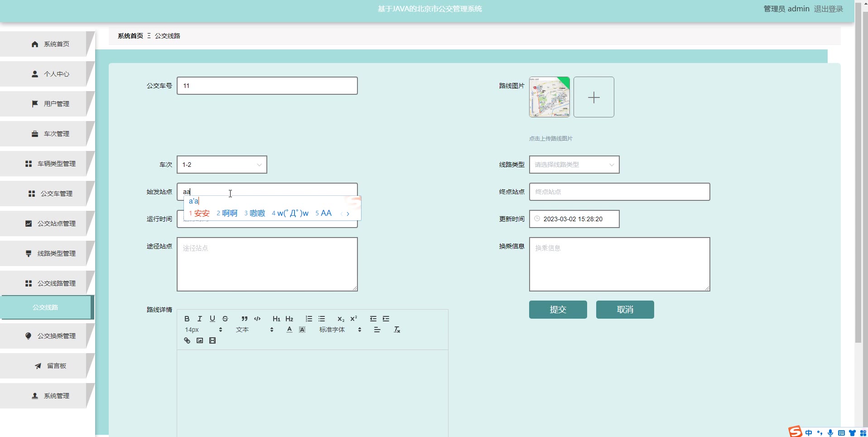
Task: Open the text background color picker
Action: [302, 330]
